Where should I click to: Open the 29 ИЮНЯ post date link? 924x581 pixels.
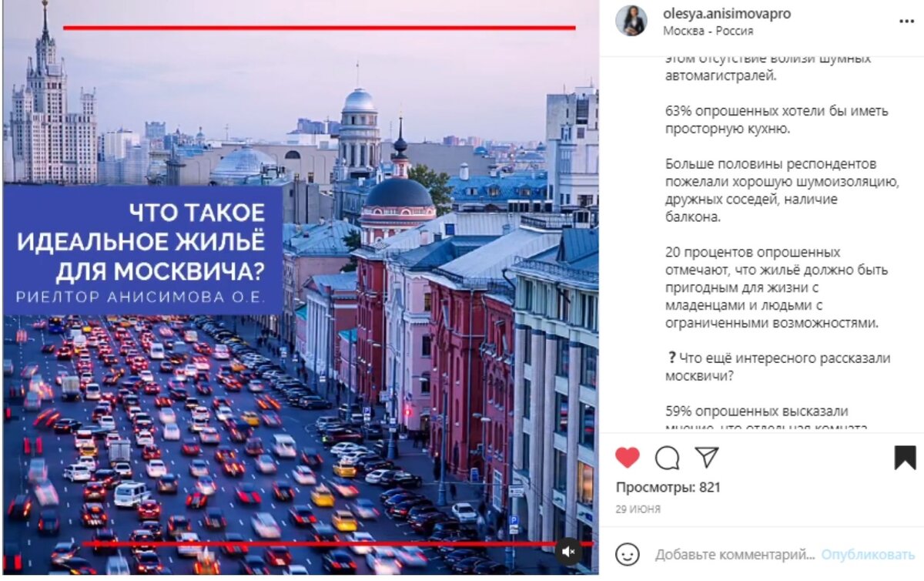[638, 509]
